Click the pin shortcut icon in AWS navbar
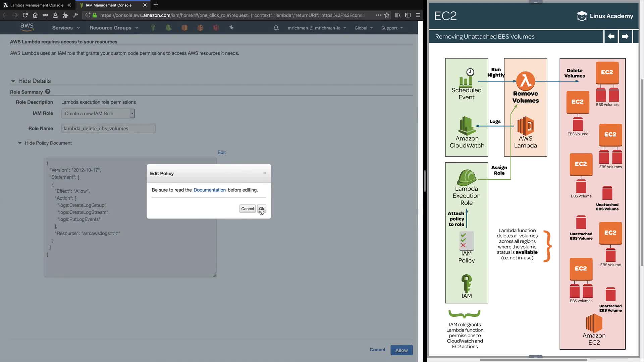The width and height of the screenshot is (644, 362). (231, 27)
